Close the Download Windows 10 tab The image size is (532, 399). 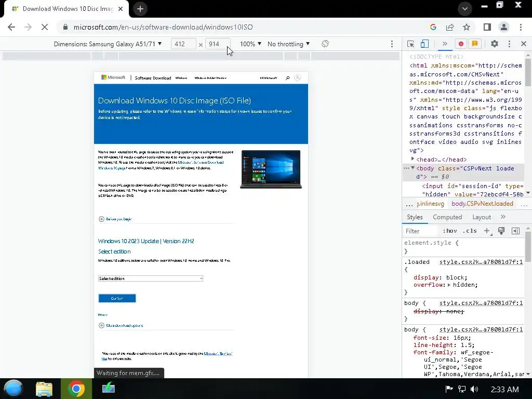tap(121, 9)
